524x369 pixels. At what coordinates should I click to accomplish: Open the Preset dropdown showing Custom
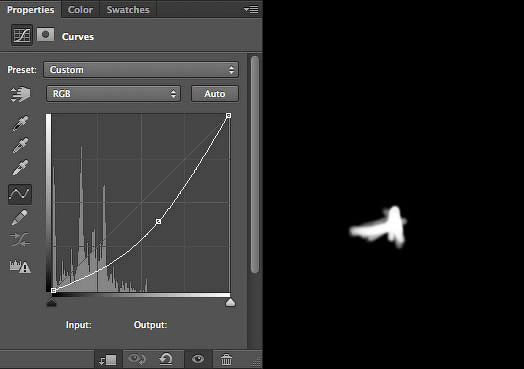pyautogui.click(x=141, y=70)
